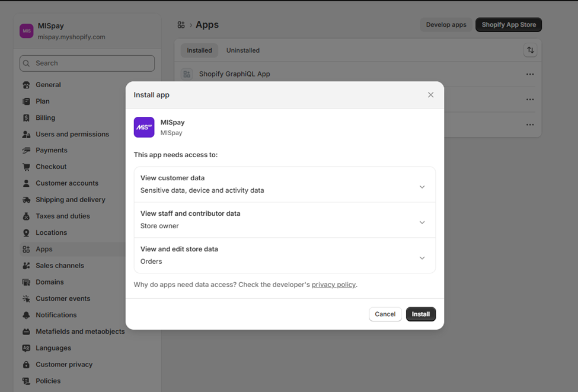This screenshot has width=578, height=392.
Task: Click the Notifications bell icon
Action: tap(26, 315)
